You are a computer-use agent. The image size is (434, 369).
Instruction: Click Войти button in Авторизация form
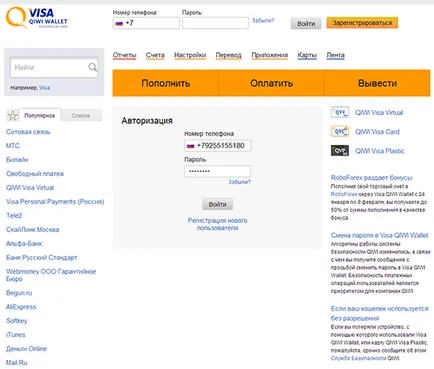(x=217, y=204)
